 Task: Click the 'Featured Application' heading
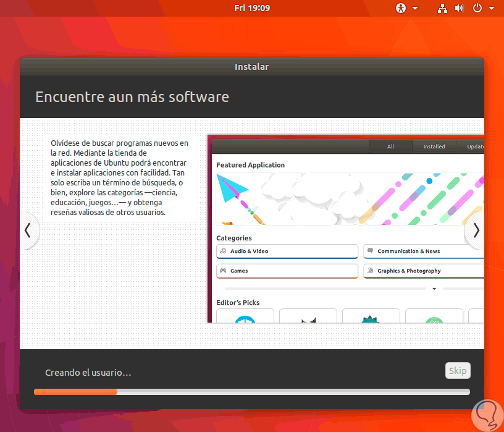pos(250,165)
